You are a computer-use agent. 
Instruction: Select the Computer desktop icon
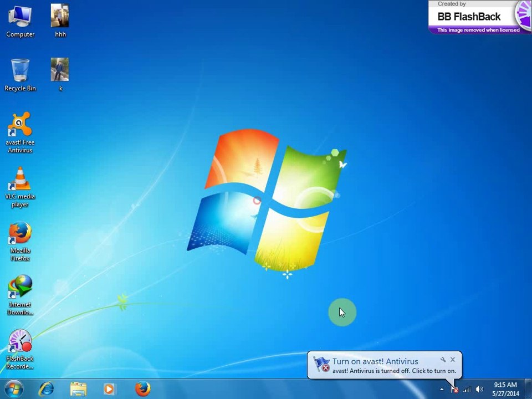[x=20, y=21]
